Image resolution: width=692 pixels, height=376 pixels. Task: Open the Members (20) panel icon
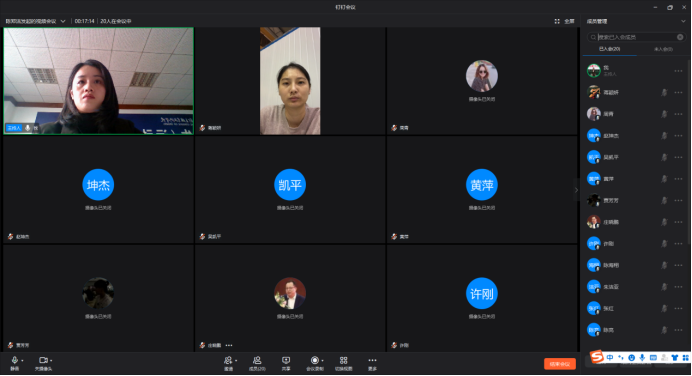point(257,363)
